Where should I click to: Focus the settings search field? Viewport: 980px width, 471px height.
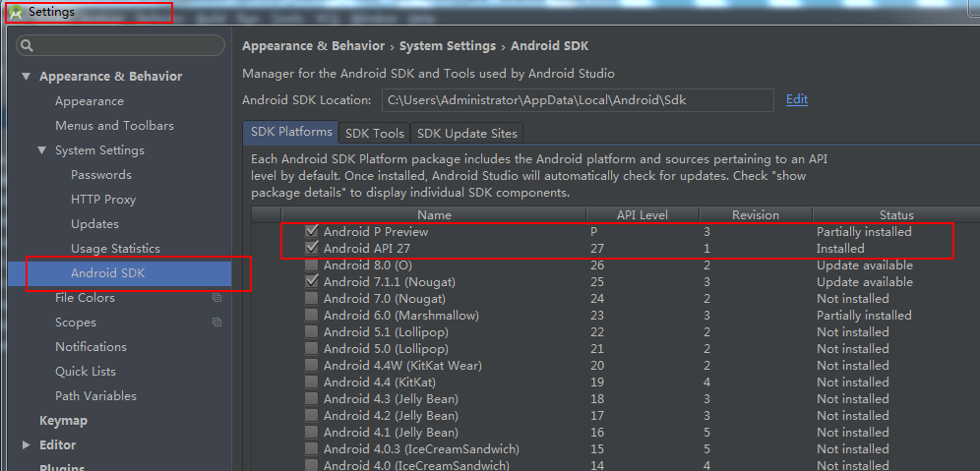[x=120, y=45]
